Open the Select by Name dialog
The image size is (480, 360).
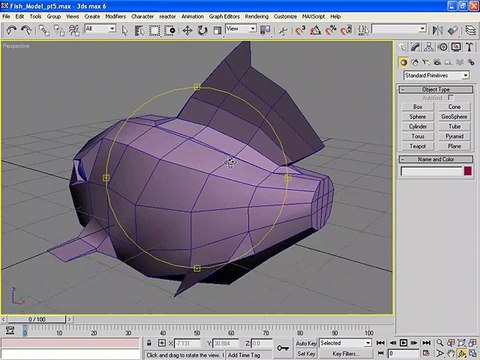[139, 31]
